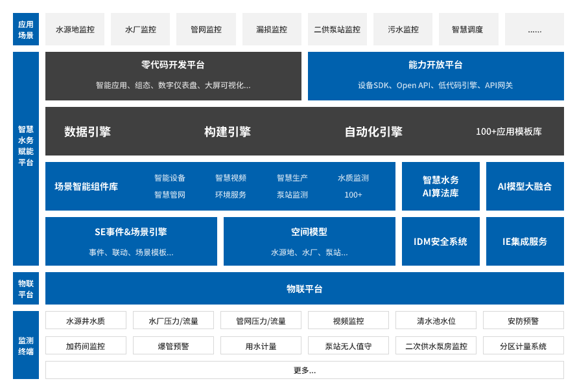The height and width of the screenshot is (392, 577).
Task: Select the 智能设备 component
Action: (170, 178)
